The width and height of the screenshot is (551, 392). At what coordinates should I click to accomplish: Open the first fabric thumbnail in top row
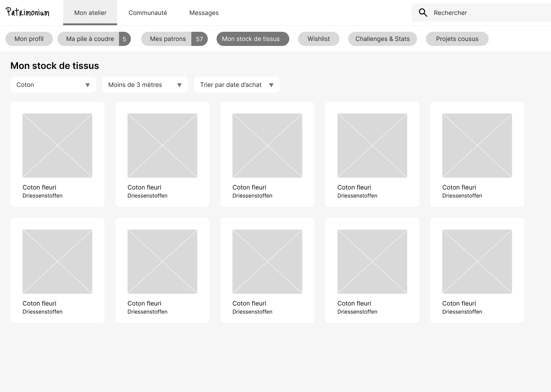57,145
